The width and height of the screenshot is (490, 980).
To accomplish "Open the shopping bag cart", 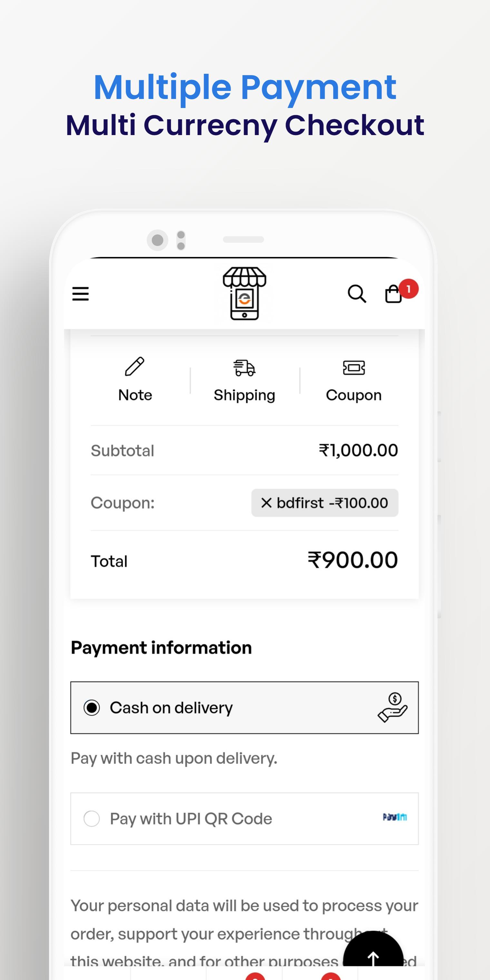I will click(x=393, y=294).
